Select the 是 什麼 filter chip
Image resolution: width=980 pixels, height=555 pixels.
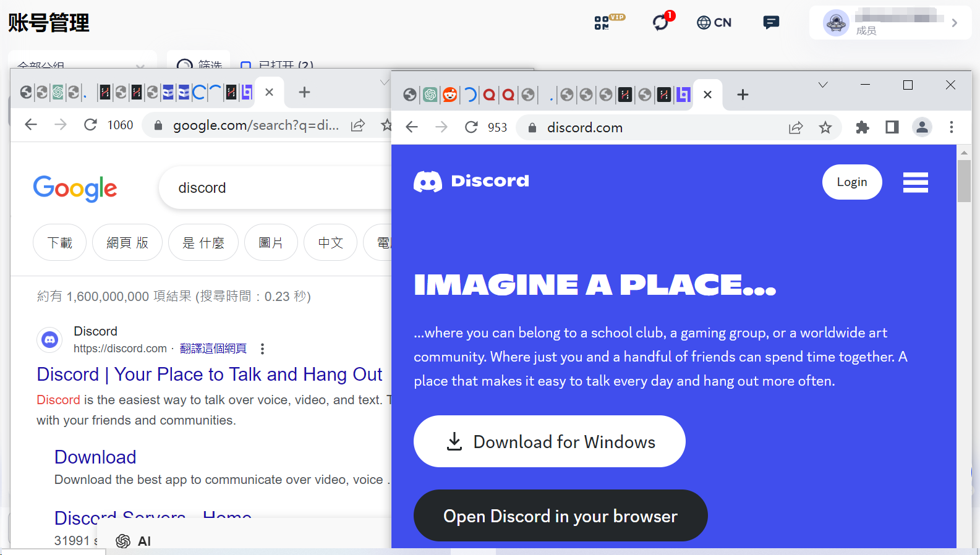click(x=203, y=243)
